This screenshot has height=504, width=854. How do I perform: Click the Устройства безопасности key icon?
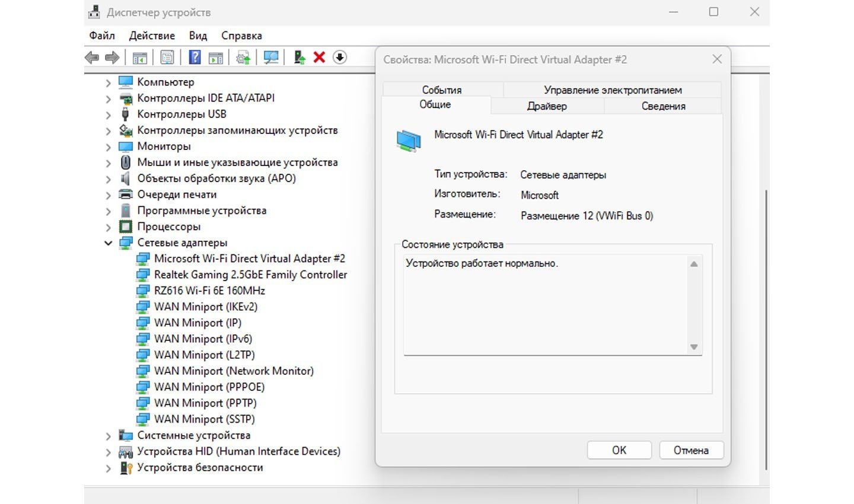[125, 467]
